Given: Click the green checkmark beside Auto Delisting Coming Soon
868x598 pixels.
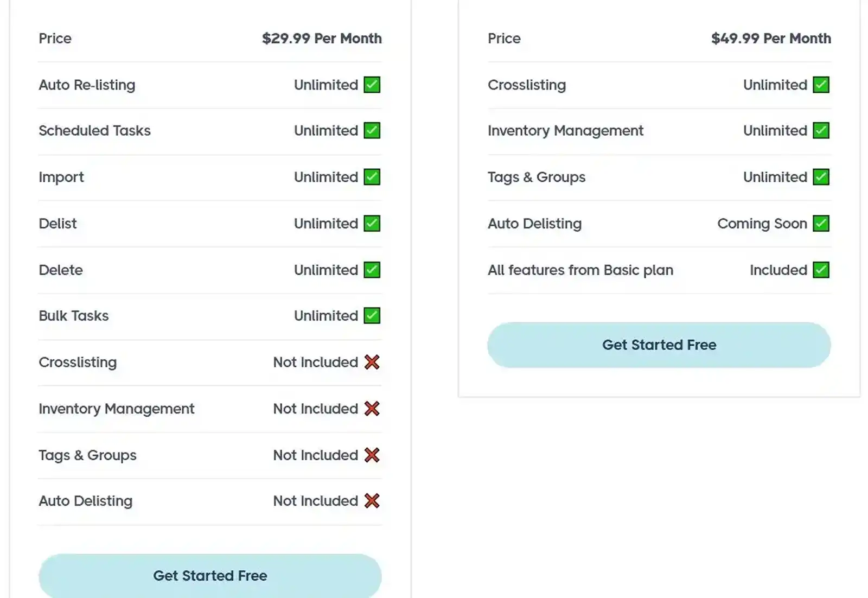Looking at the screenshot, I should [821, 223].
